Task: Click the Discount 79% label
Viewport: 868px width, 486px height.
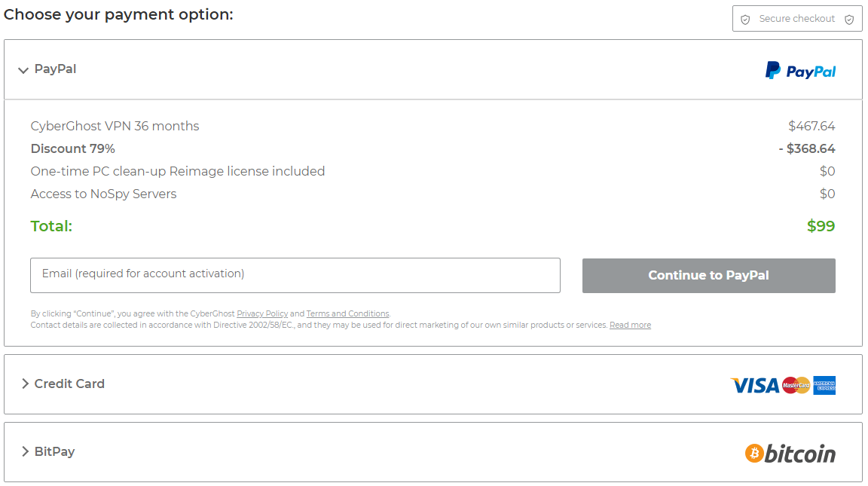Action: click(x=72, y=149)
